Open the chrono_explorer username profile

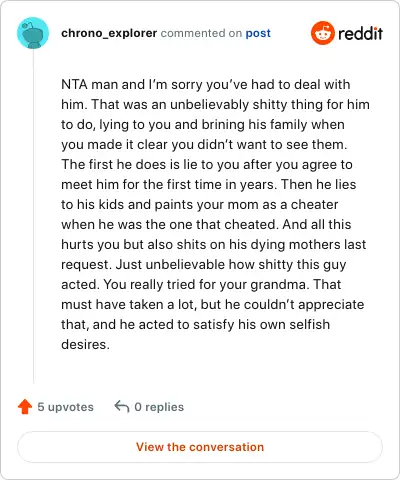(x=109, y=33)
